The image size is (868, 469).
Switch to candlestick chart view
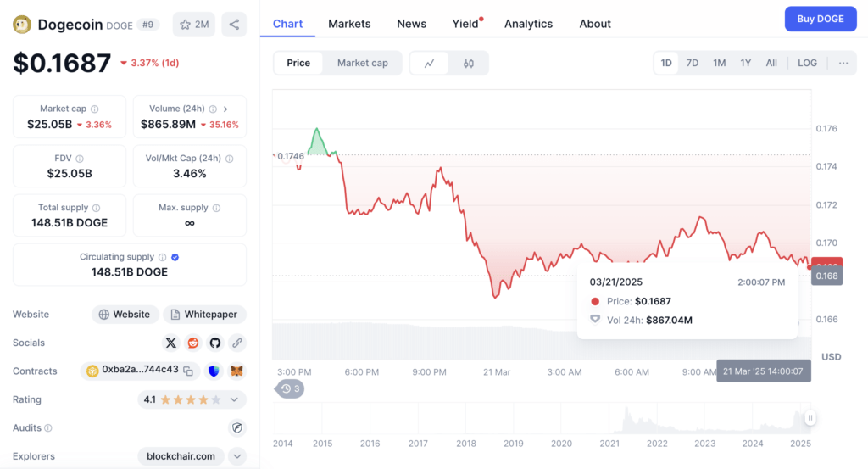pos(468,63)
